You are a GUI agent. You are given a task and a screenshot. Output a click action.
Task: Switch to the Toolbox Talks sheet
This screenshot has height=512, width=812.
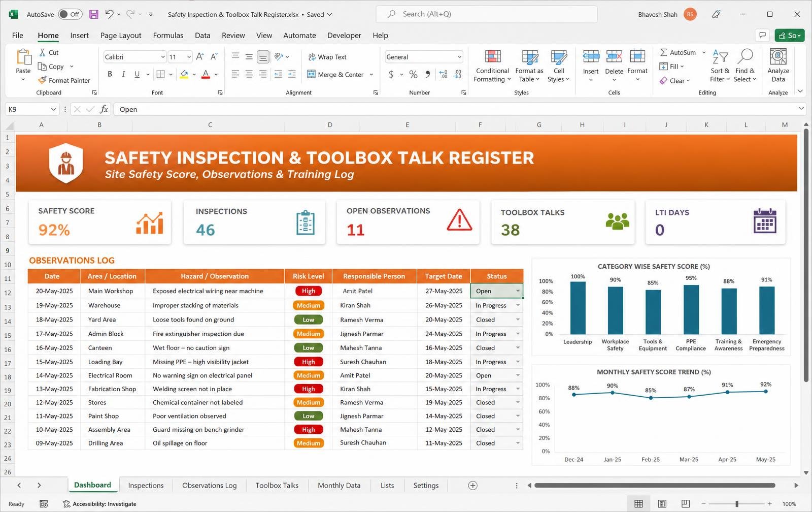coord(277,486)
